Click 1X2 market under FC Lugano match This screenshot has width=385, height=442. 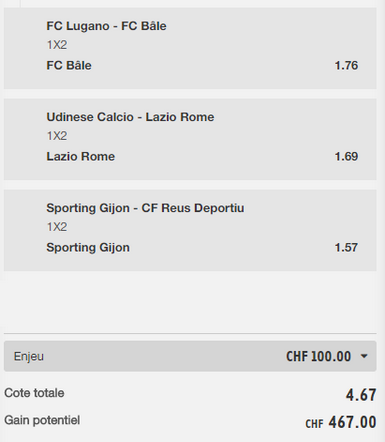[x=57, y=45]
